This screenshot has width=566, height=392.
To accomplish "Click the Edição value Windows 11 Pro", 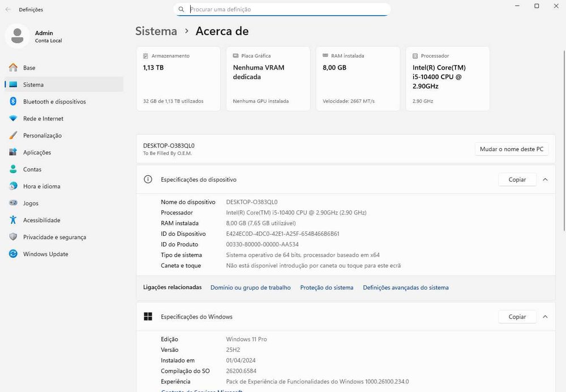I will click(x=247, y=339).
